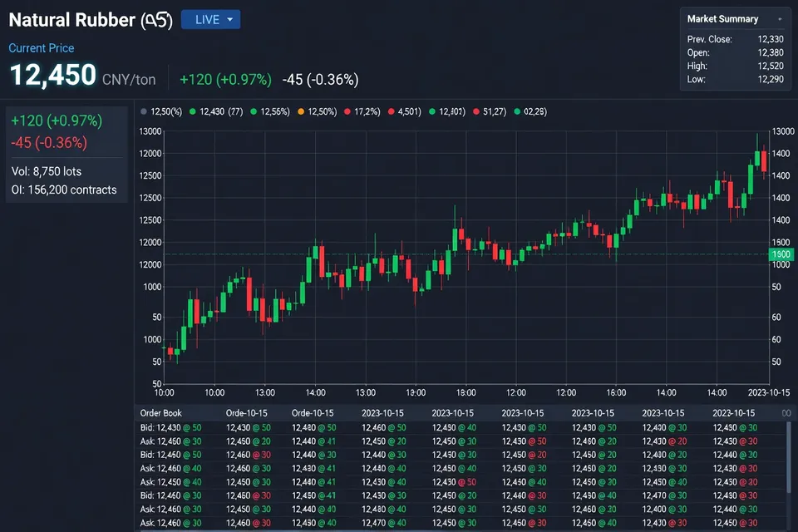Click the Bid: 12,460 @ 50 order row
The height and width of the screenshot is (532, 798).
coord(170,455)
